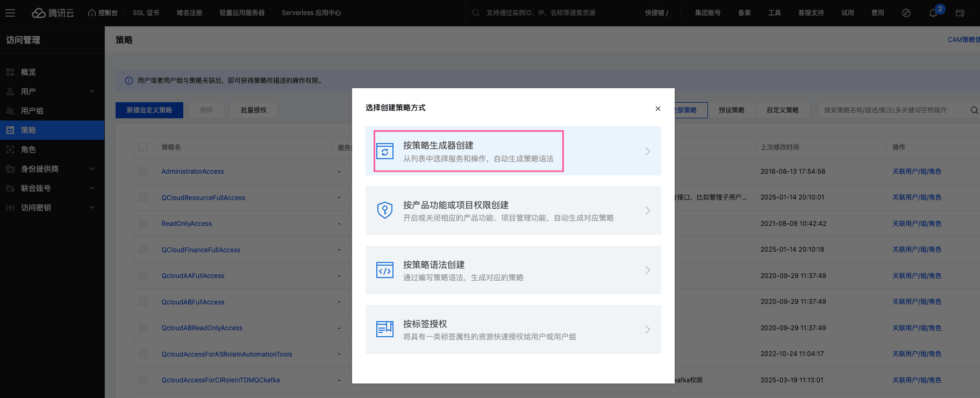Image resolution: width=980 pixels, height=398 pixels.
Task: Click the tag authorization icon
Action: 384,329
